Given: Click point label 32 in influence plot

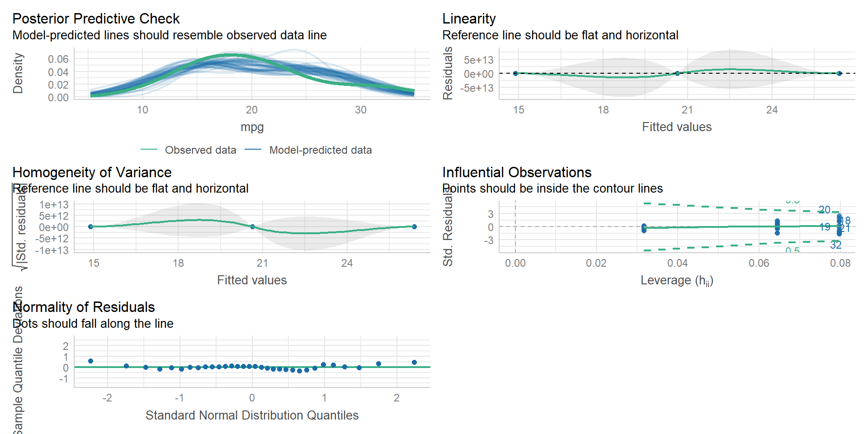Looking at the screenshot, I should click(835, 245).
